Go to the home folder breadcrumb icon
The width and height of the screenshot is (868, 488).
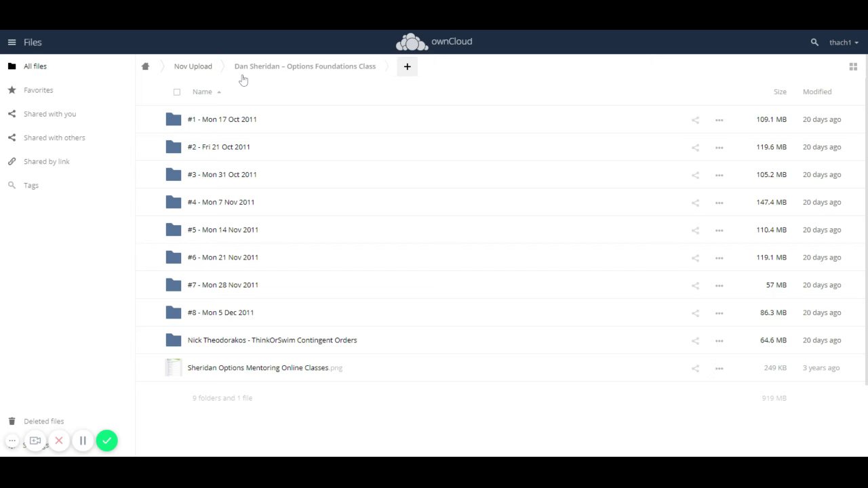point(145,66)
